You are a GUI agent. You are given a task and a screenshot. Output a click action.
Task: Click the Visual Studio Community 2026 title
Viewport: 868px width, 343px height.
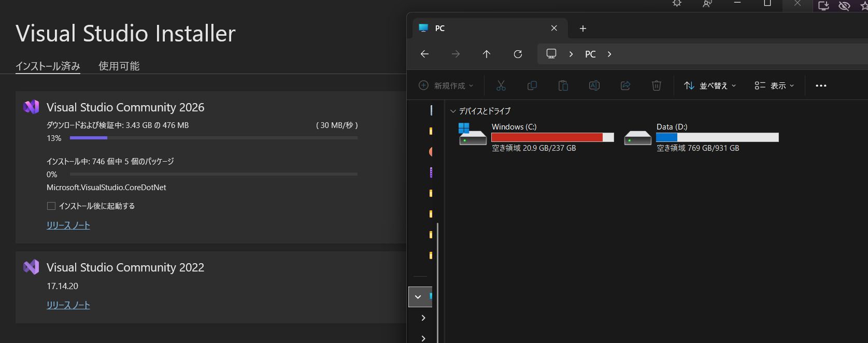(125, 107)
